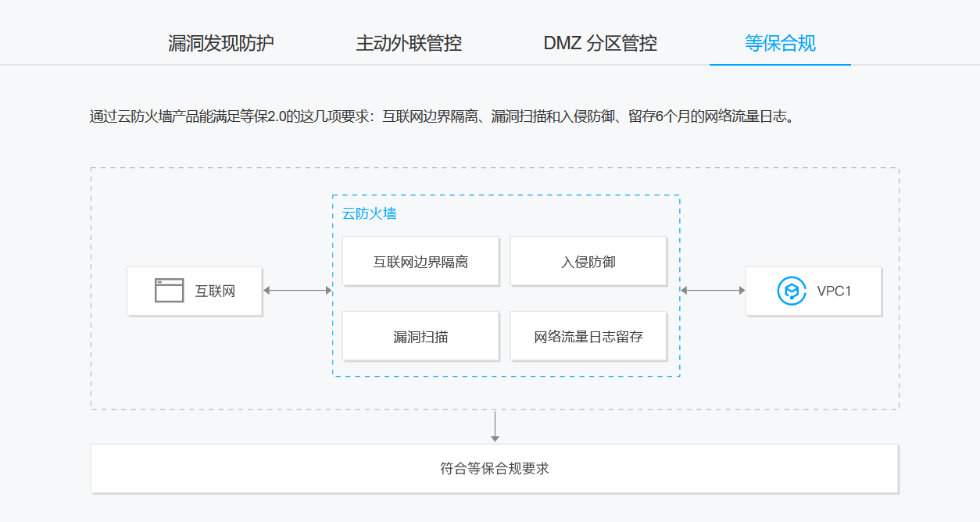
Task: Click the 入侵防御 box
Action: tap(588, 262)
